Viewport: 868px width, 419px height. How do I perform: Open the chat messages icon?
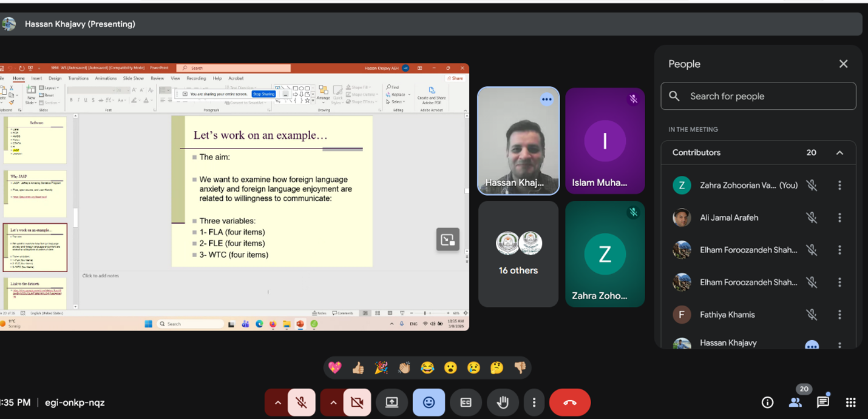point(822,402)
